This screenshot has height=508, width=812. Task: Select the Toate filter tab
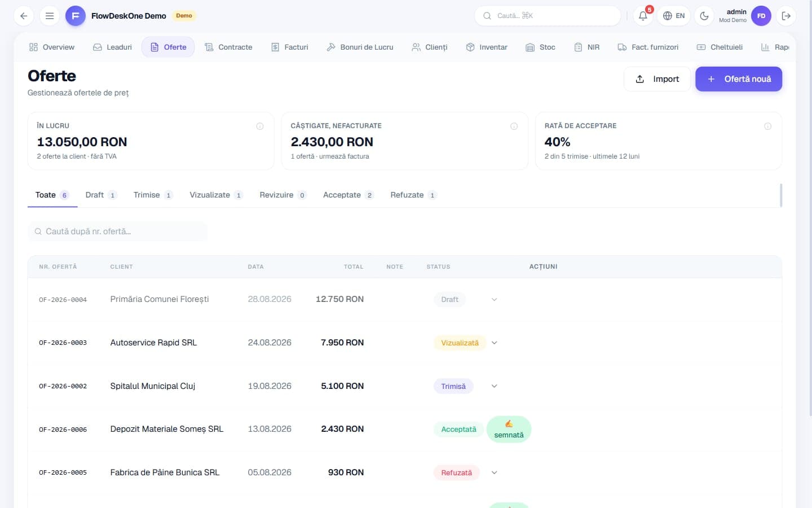coord(52,195)
